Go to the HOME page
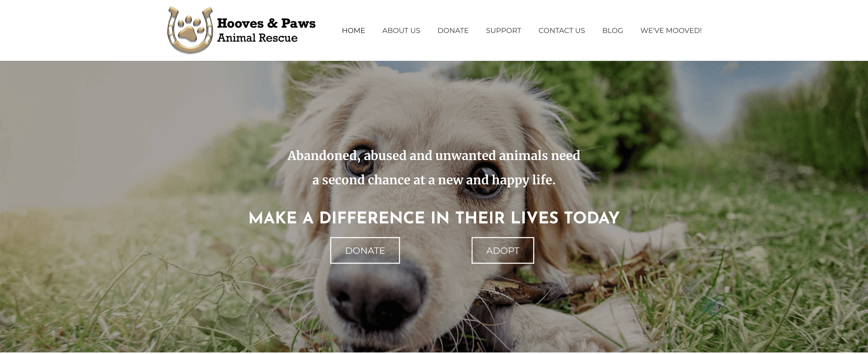 pos(353,31)
